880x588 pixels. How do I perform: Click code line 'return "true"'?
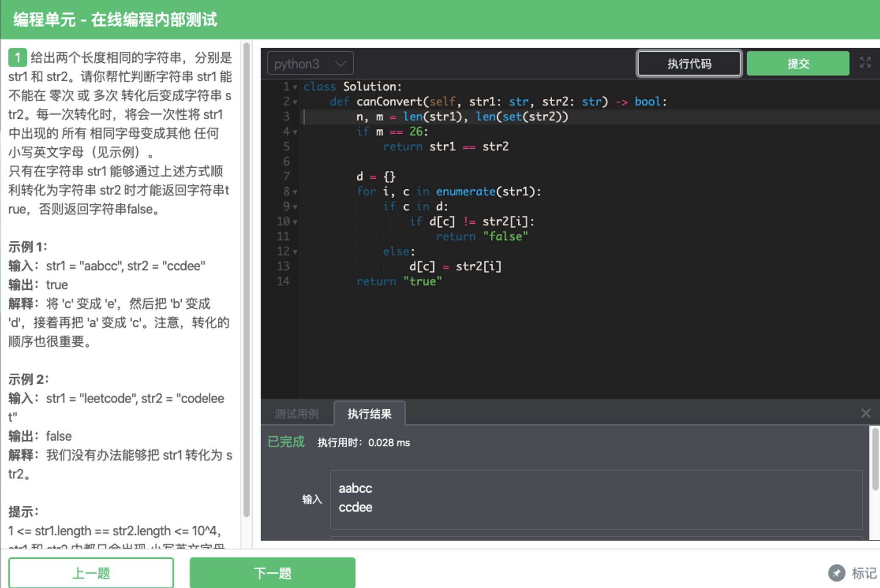tap(399, 281)
